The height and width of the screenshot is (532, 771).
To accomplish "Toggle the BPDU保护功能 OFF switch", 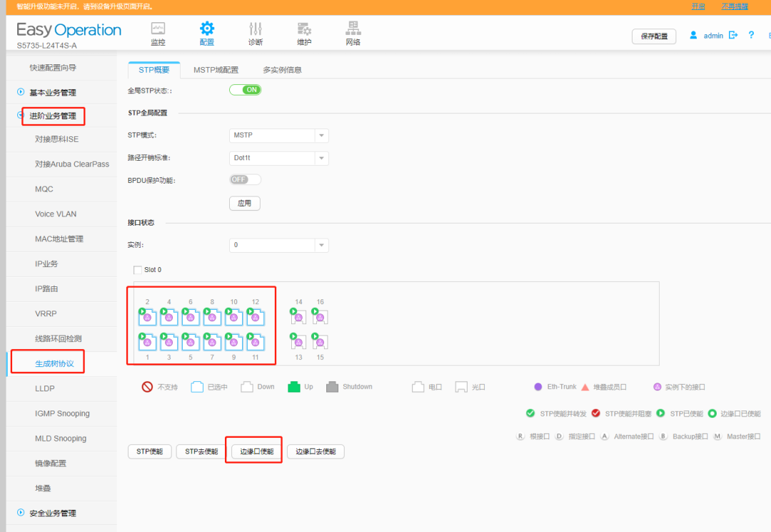I will click(x=245, y=179).
